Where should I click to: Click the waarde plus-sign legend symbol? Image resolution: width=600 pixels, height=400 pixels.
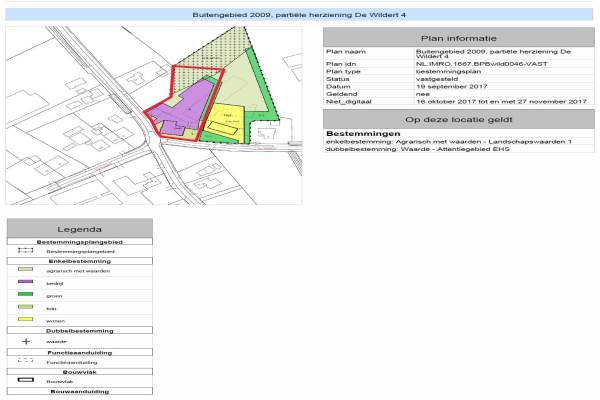tap(26, 341)
